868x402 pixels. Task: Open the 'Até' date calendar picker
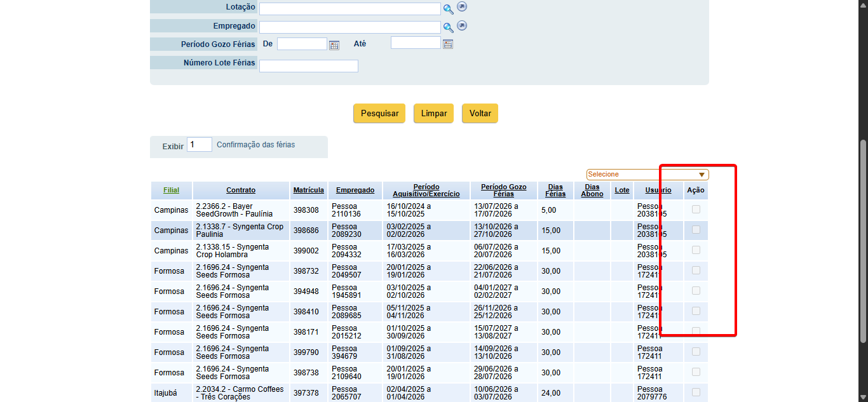(x=448, y=44)
